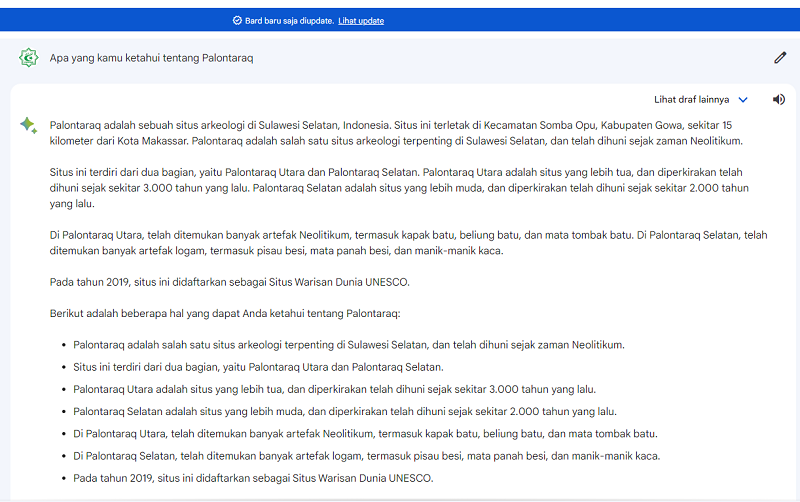This screenshot has width=800, height=502.
Task: Click the checkmark icon in the update banner
Action: (x=237, y=20)
